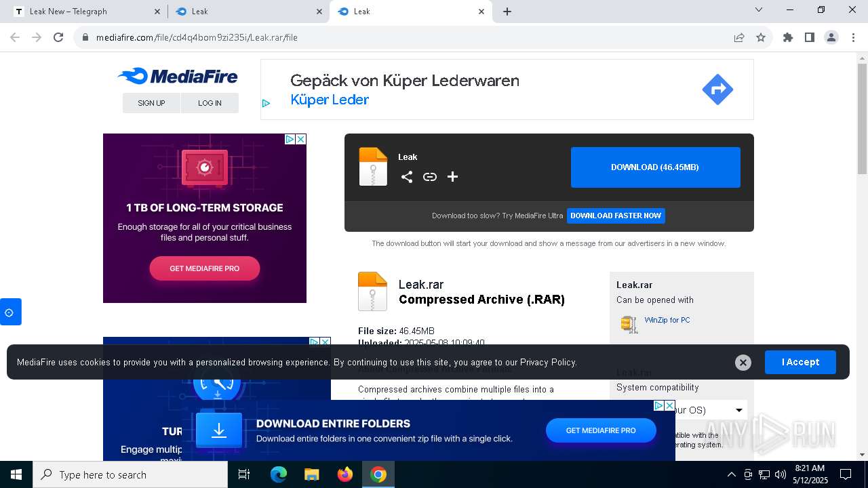Click the blue privacy settings side button
Screen dimensions: 868x488
click(10, 312)
